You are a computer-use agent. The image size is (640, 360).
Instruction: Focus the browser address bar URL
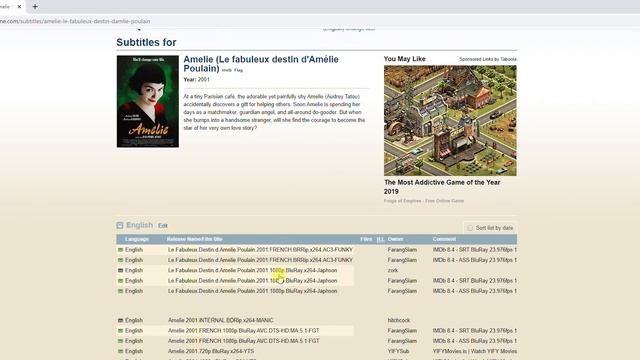coord(75,21)
